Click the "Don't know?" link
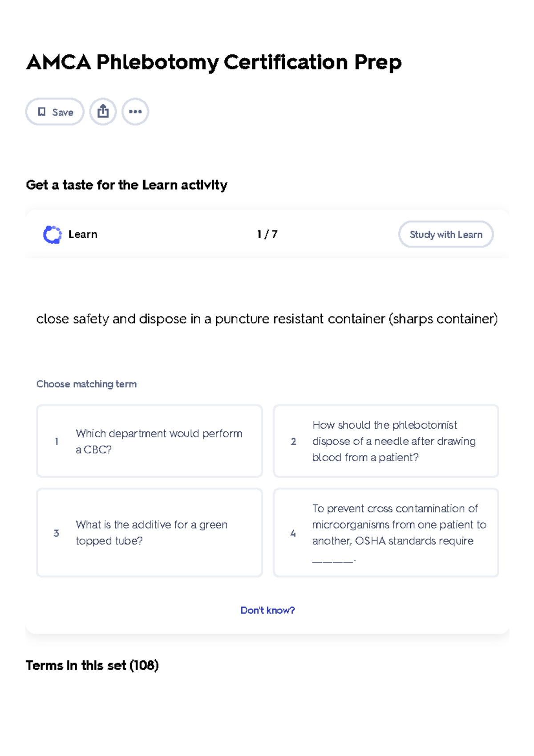Screen dimensions: 534x756 [x=267, y=610]
